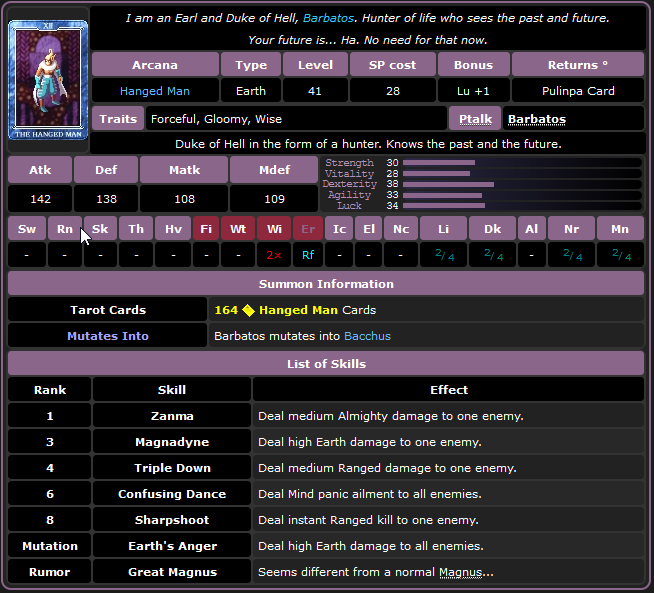This screenshot has height=593, width=654.
Task: Open the Hanged Man arcana link
Action: [155, 91]
